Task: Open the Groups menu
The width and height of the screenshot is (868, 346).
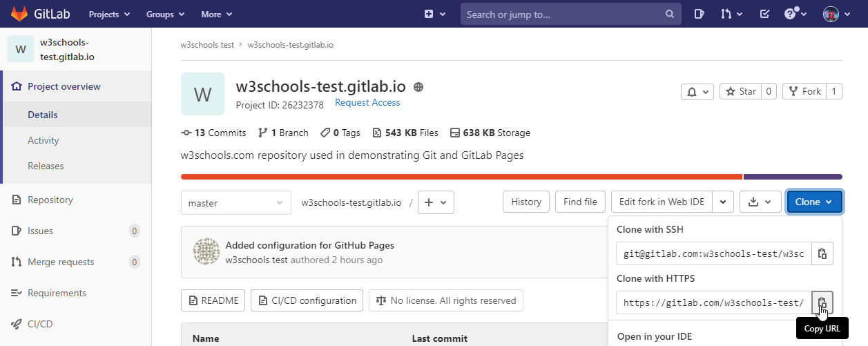Action: pos(165,14)
